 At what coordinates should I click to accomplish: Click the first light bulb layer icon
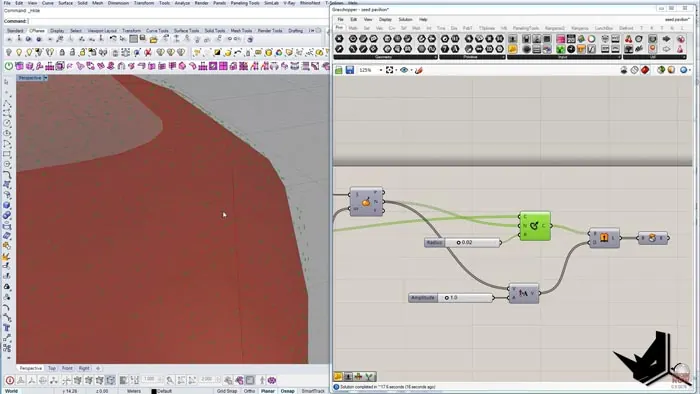coord(8,53)
